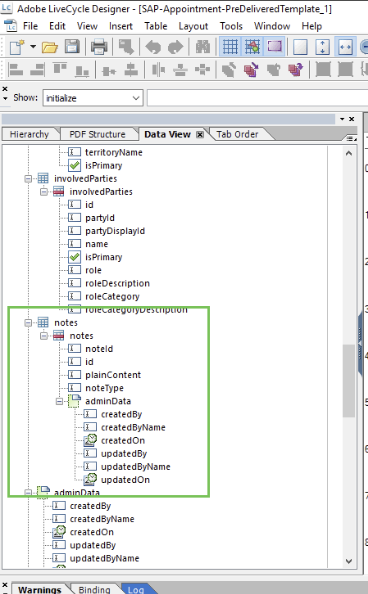Open the Layout menu
368x594 pixels.
tap(193, 26)
